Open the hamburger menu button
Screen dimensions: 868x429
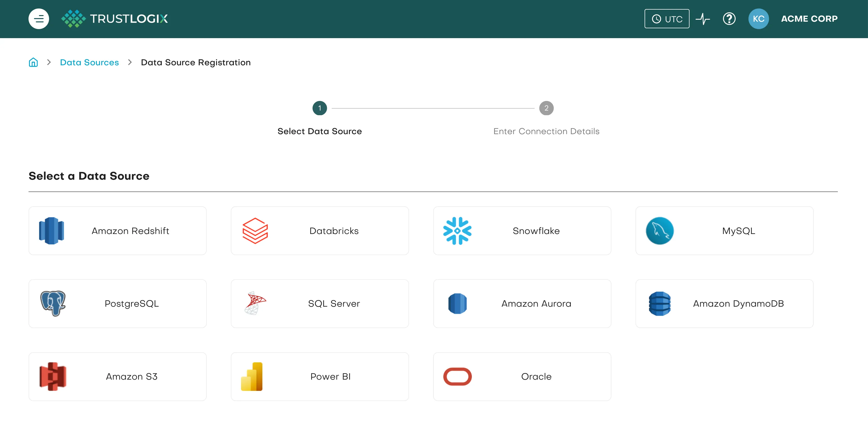pos(39,19)
